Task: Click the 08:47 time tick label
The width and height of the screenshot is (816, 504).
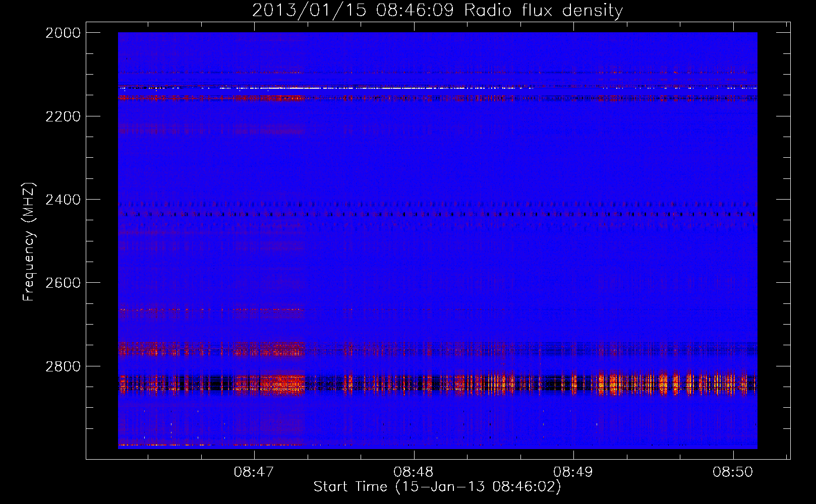Action: pos(254,472)
